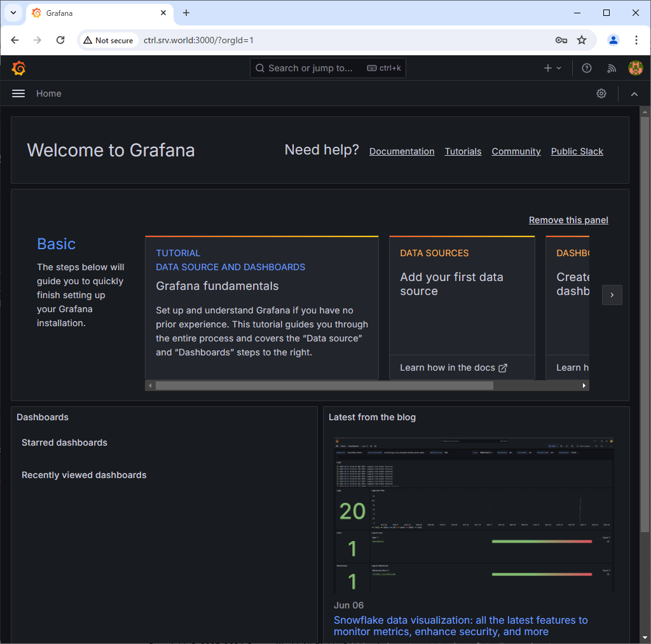Open dashboard settings gear icon
651x644 pixels.
tap(601, 93)
